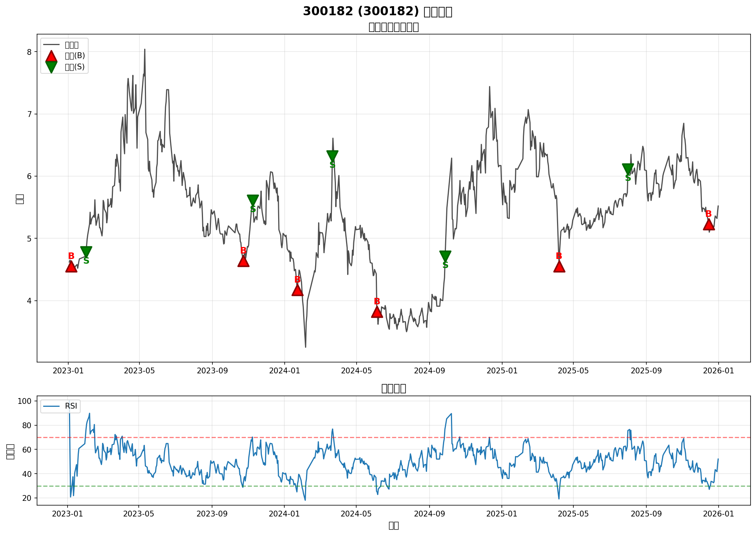The height and width of the screenshot is (535, 756).
Task: Click the last buy marker near 2025-12
Action: [708, 225]
